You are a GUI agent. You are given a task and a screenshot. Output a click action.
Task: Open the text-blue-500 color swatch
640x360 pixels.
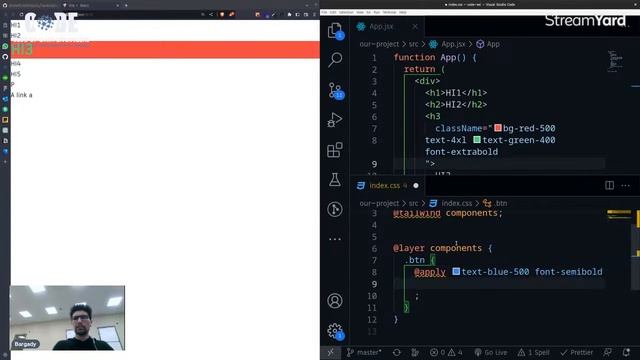click(456, 271)
